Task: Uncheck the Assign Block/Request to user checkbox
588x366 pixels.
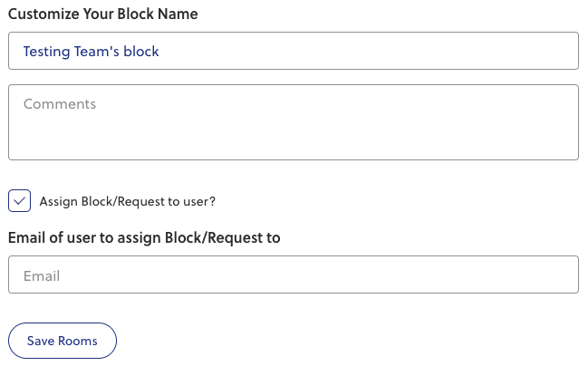Action: point(19,200)
